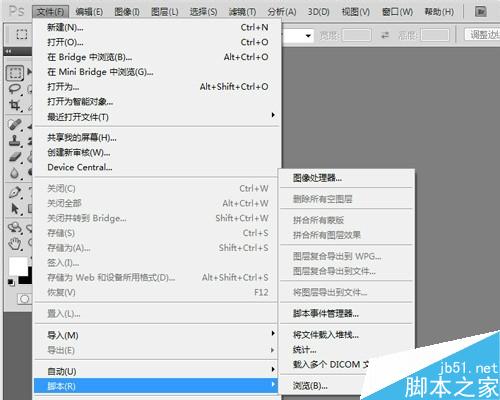500x400 pixels.
Task: Select the Crop tool
Action: [15, 105]
